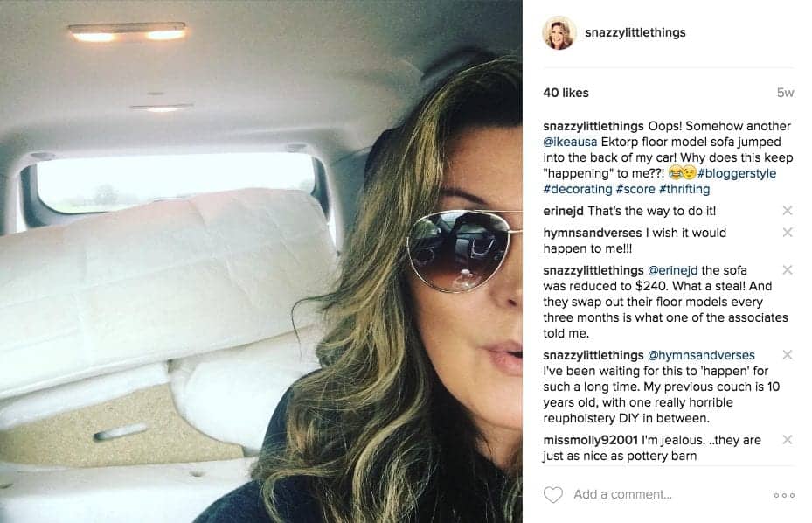
Task: Click the heart like icon
Action: click(552, 494)
